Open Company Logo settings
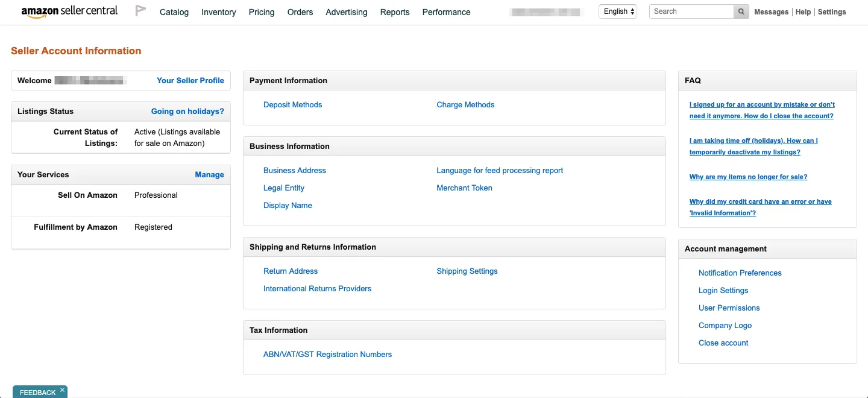 725,325
